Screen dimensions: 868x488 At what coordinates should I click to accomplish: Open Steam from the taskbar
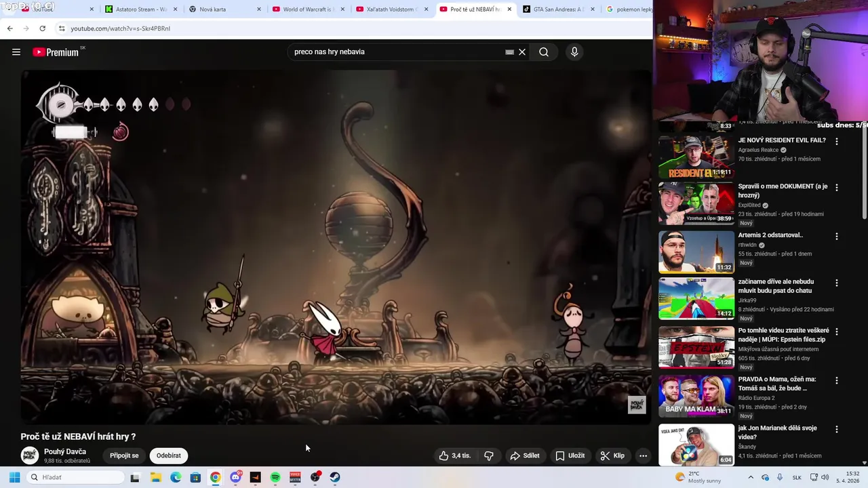pos(335,477)
